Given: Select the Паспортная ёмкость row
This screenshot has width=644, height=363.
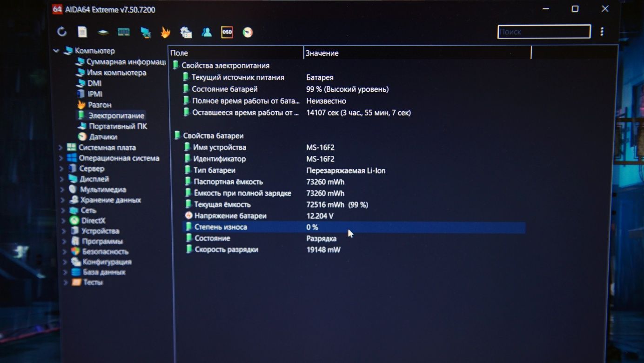Looking at the screenshot, I should point(354,181).
